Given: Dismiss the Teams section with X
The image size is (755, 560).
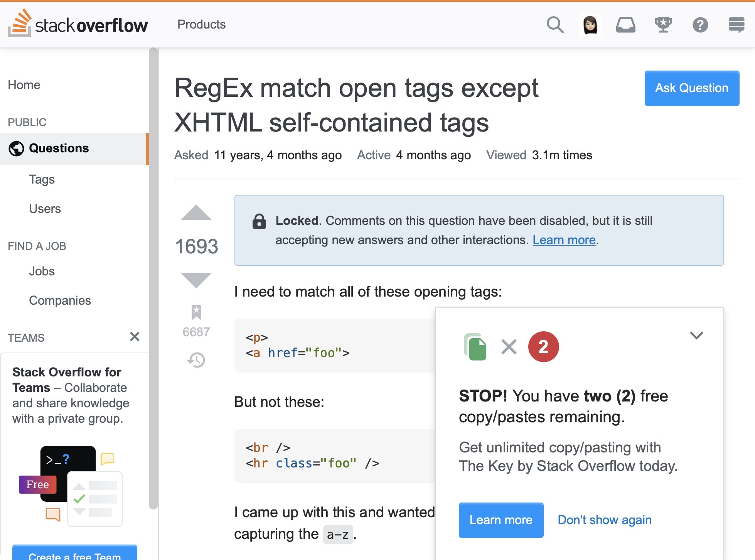Looking at the screenshot, I should pyautogui.click(x=135, y=337).
